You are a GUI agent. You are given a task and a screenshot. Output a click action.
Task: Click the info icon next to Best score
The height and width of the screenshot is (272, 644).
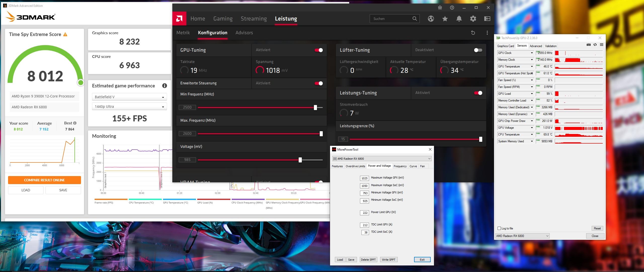point(75,123)
